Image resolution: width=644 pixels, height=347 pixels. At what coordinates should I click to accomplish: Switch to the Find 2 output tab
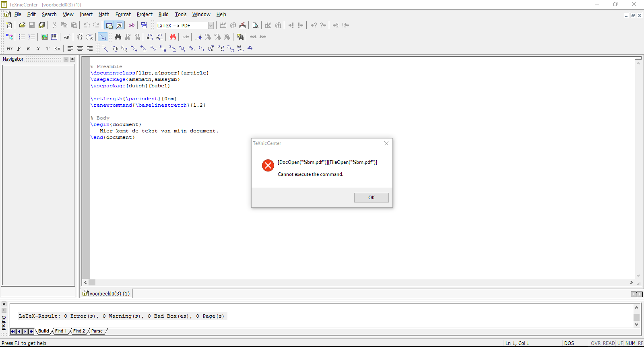[x=79, y=331]
